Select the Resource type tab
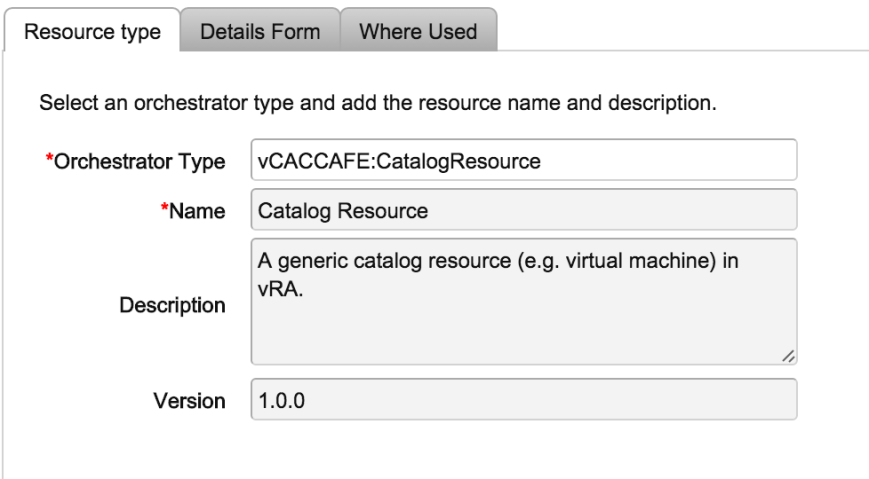The width and height of the screenshot is (869, 479). pos(92,31)
